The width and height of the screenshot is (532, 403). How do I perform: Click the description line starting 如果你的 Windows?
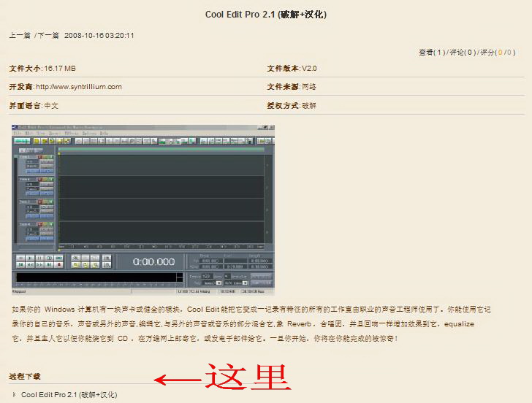point(251,309)
